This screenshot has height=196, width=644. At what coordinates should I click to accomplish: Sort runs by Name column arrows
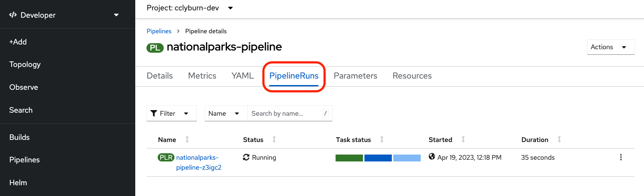coord(187,139)
